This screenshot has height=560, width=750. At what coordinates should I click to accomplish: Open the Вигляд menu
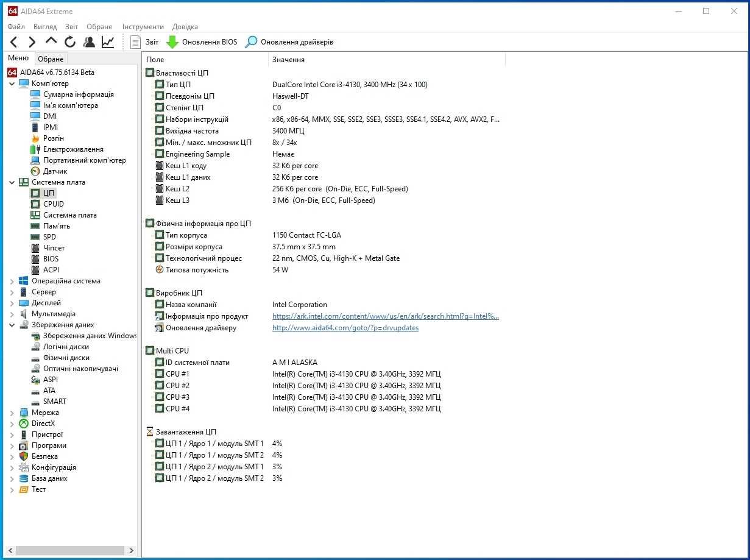(x=45, y=27)
